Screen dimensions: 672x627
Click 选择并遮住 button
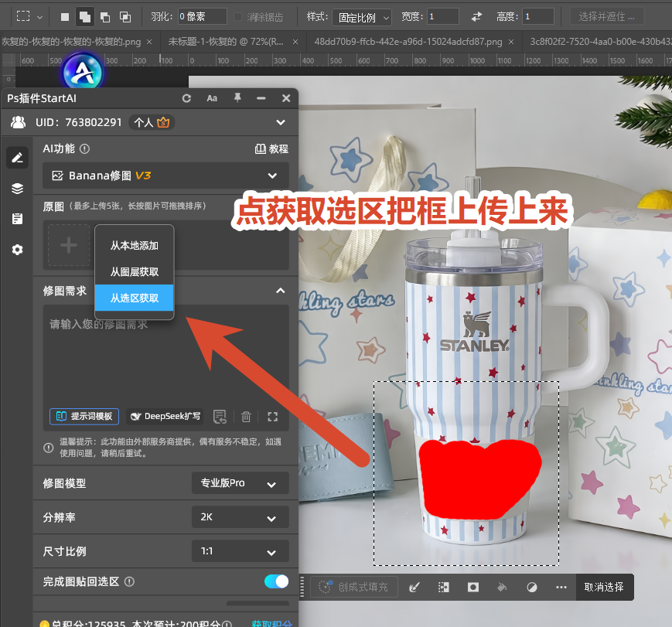tap(606, 17)
